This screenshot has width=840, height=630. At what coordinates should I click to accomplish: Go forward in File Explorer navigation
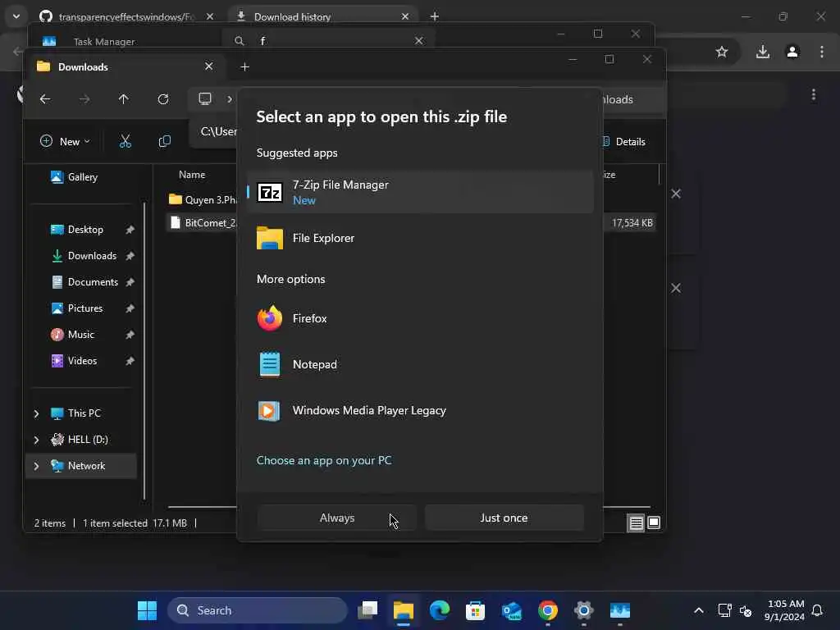click(x=84, y=99)
